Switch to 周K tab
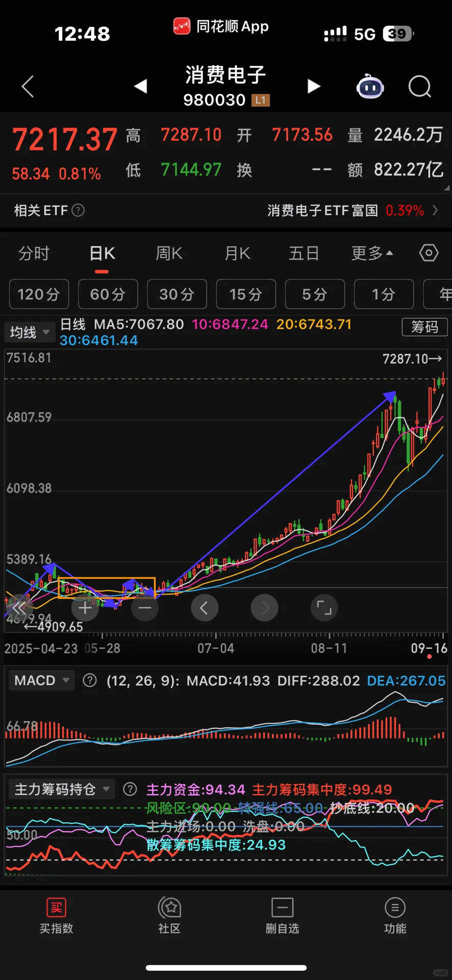The image size is (452, 980). 169,253
